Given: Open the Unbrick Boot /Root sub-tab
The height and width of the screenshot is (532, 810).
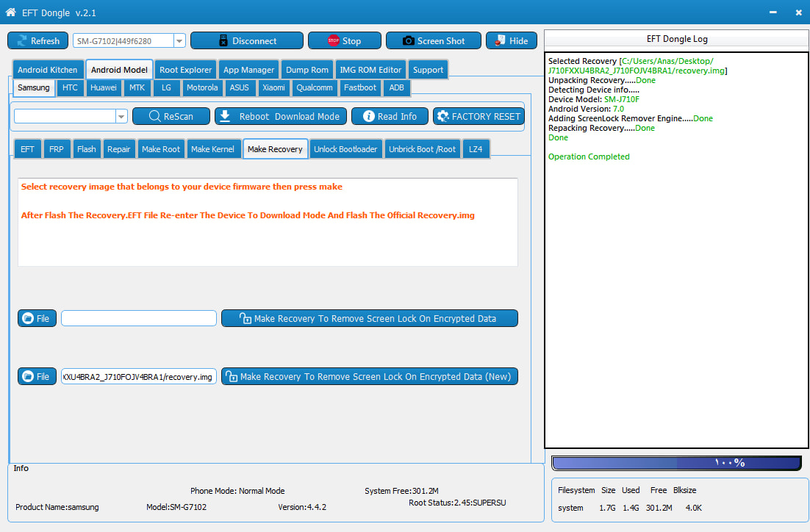Looking at the screenshot, I should tap(422, 149).
